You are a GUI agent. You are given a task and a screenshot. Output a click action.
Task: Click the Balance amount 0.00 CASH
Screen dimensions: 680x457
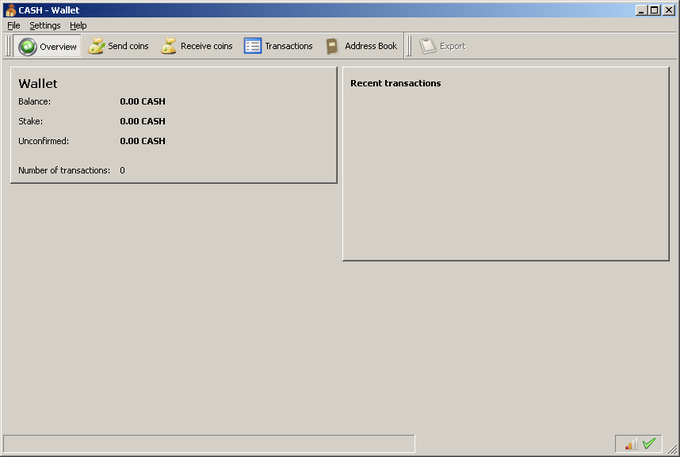(143, 101)
